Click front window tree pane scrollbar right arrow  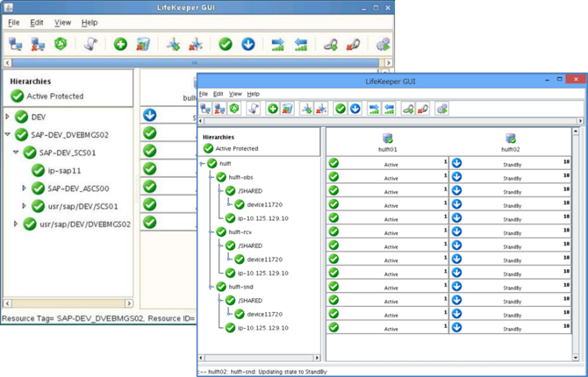coord(317,358)
